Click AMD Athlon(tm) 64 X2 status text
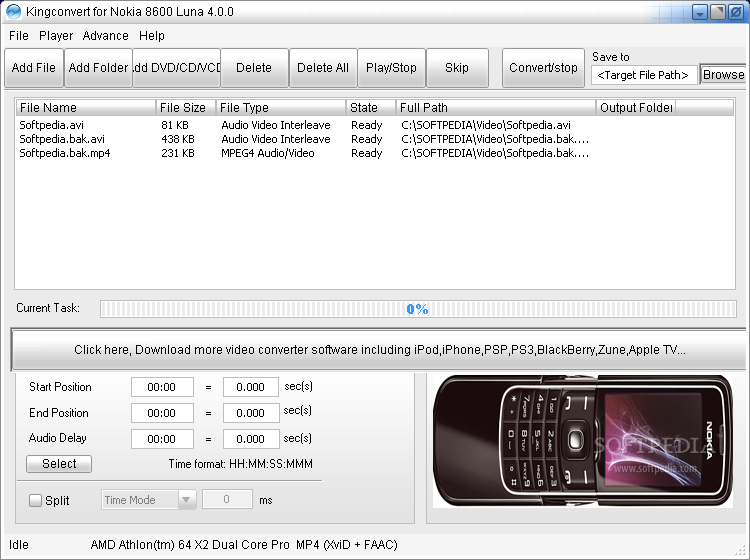The width and height of the screenshot is (750, 560). [190, 545]
